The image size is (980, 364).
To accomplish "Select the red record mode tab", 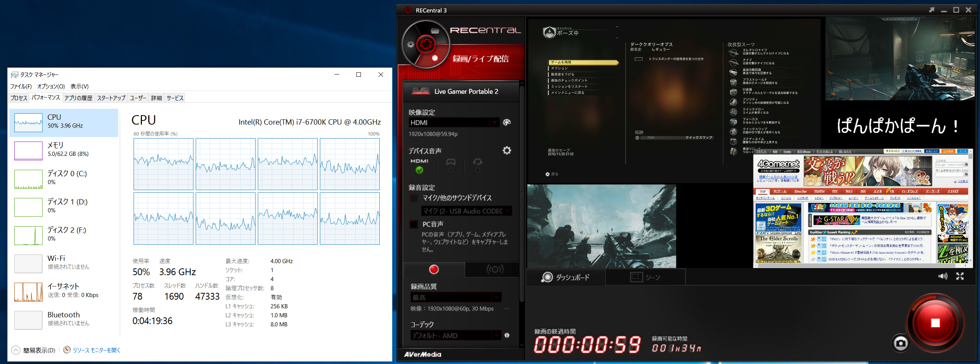I will click(x=434, y=269).
